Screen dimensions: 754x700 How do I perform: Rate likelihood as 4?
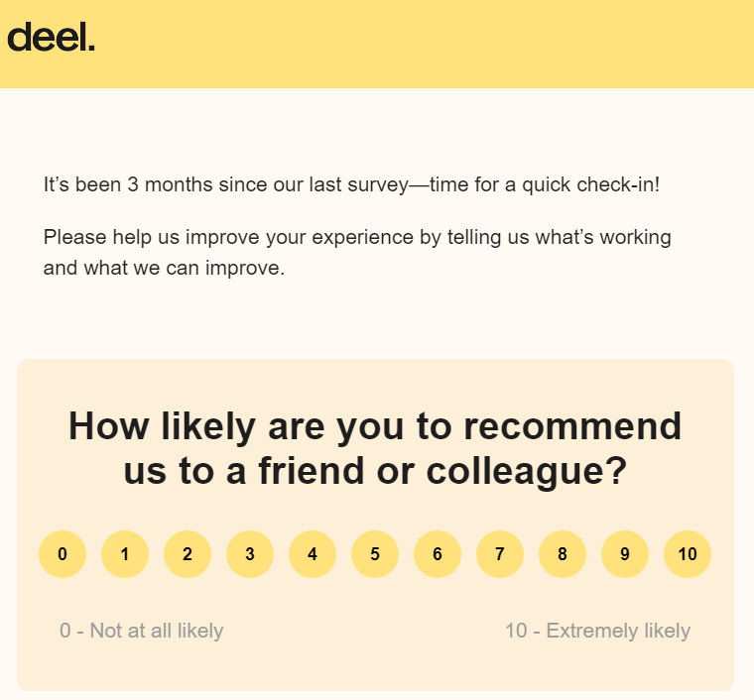[313, 554]
